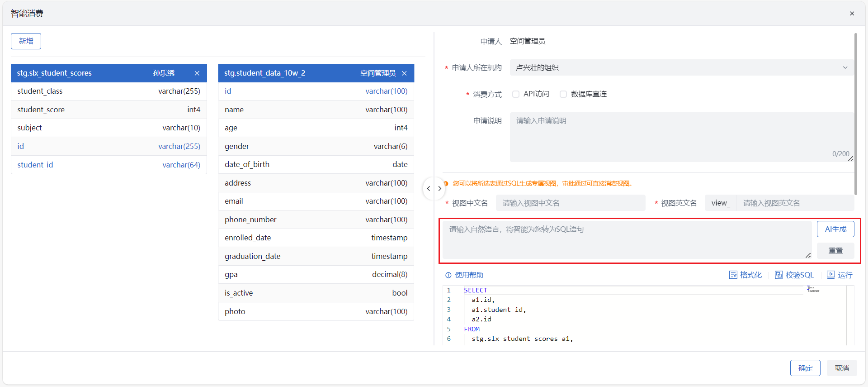Click the 视图英文名 input field
This screenshot has height=387, width=868.
point(795,203)
